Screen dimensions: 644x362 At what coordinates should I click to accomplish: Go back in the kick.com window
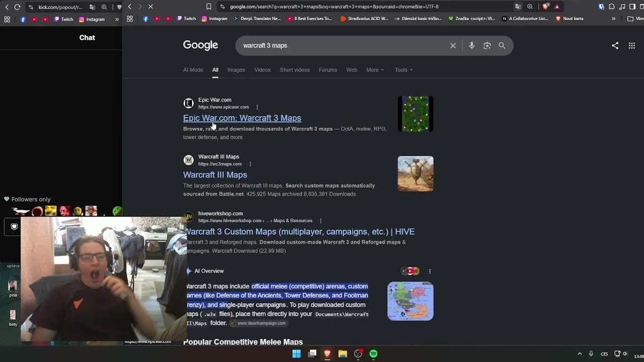(7, 7)
